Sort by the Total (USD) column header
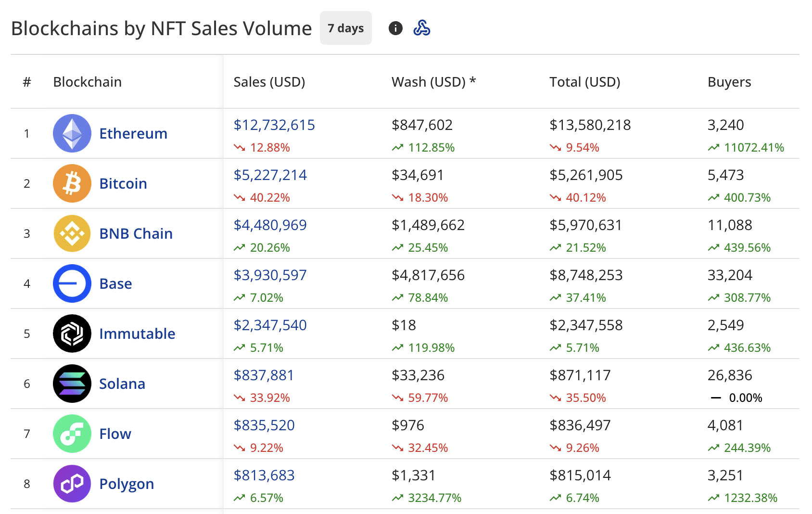The image size is (812, 514). [585, 82]
